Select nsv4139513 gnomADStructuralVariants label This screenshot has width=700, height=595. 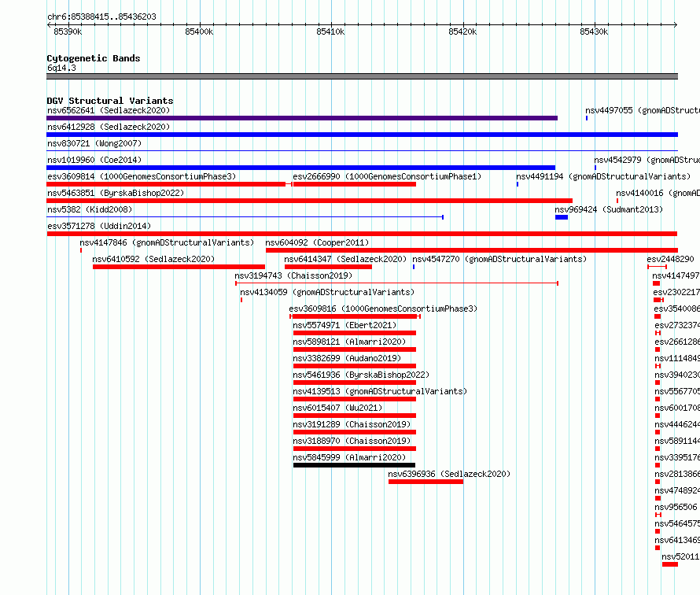[x=380, y=391]
